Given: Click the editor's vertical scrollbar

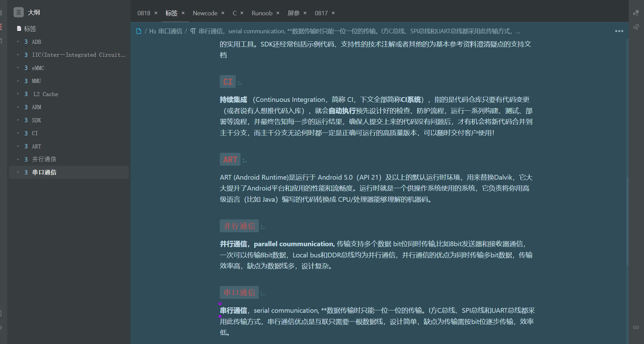Looking at the screenshot, I should [627, 221].
